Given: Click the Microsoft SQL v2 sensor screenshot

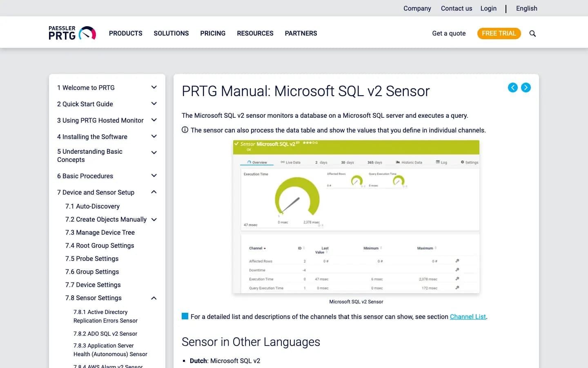Looking at the screenshot, I should click(356, 217).
